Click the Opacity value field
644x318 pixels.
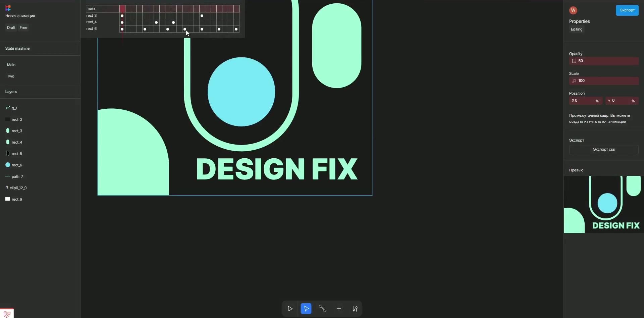tap(604, 61)
